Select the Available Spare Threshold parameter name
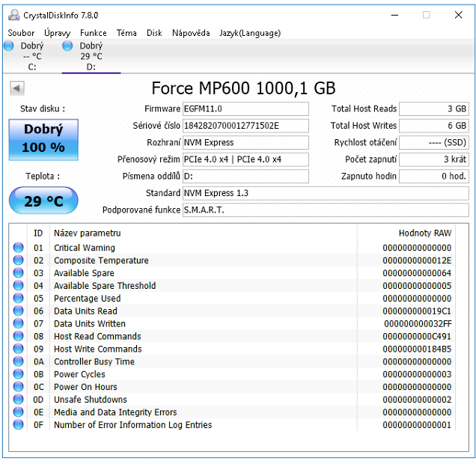 tap(105, 286)
